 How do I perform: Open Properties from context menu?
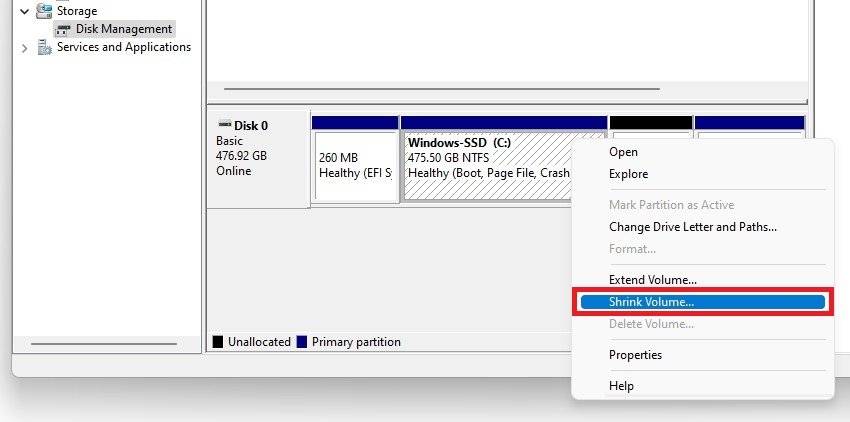pos(703,355)
